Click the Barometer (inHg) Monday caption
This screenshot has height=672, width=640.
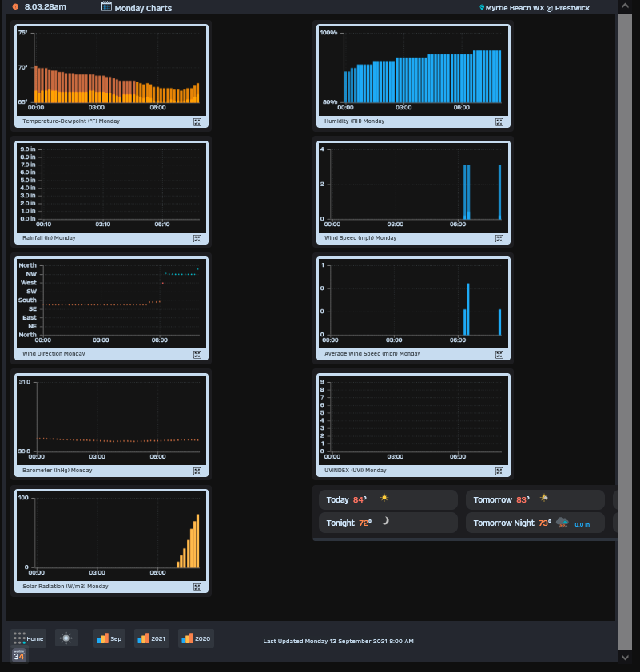pyautogui.click(x=58, y=470)
